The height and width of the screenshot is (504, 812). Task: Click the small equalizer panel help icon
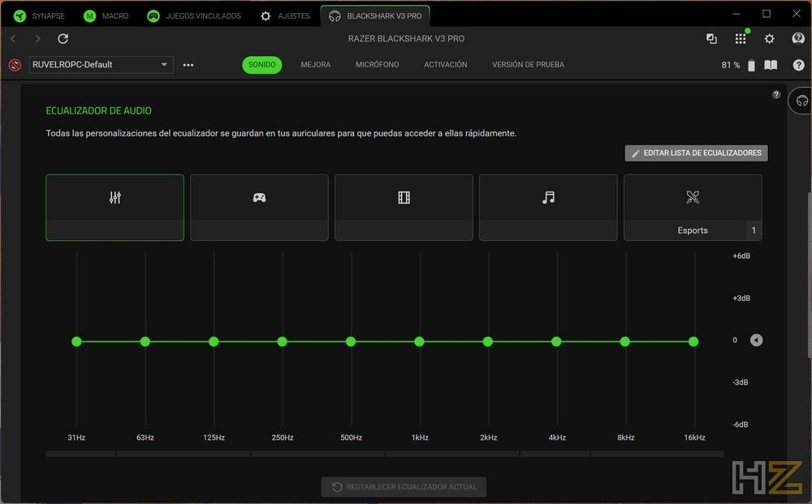[x=775, y=95]
